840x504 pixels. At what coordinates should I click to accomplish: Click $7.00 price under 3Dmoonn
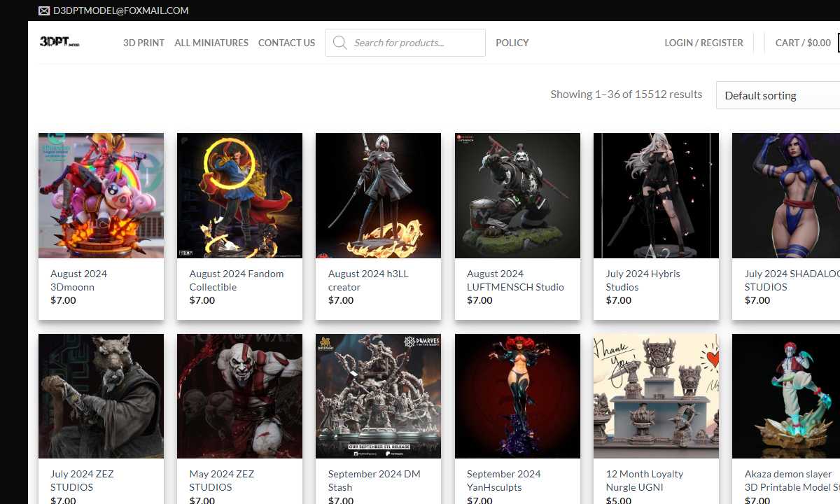coord(63,300)
